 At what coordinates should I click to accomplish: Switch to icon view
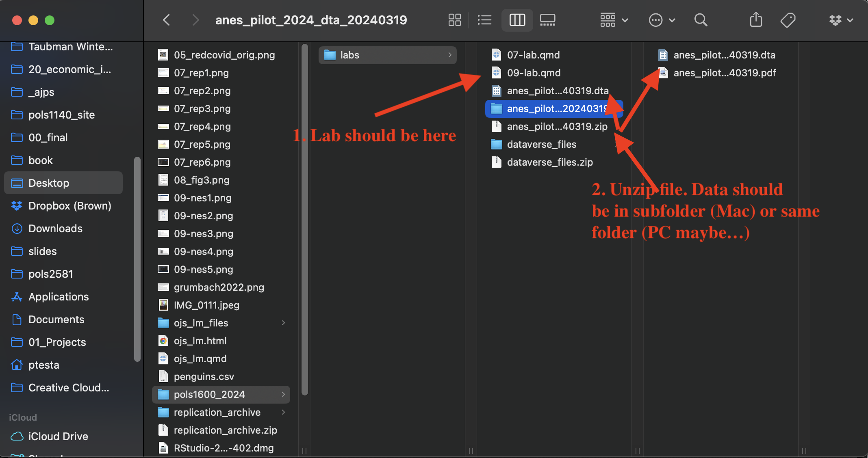454,20
